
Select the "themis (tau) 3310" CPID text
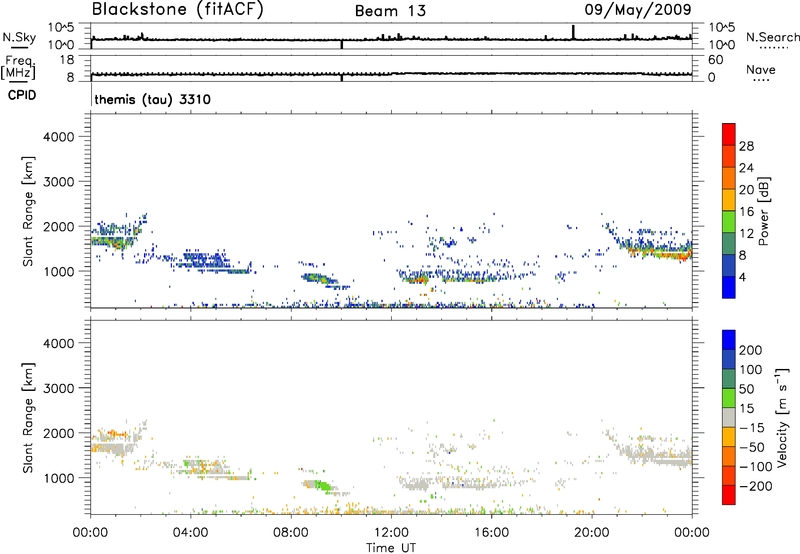(x=153, y=99)
